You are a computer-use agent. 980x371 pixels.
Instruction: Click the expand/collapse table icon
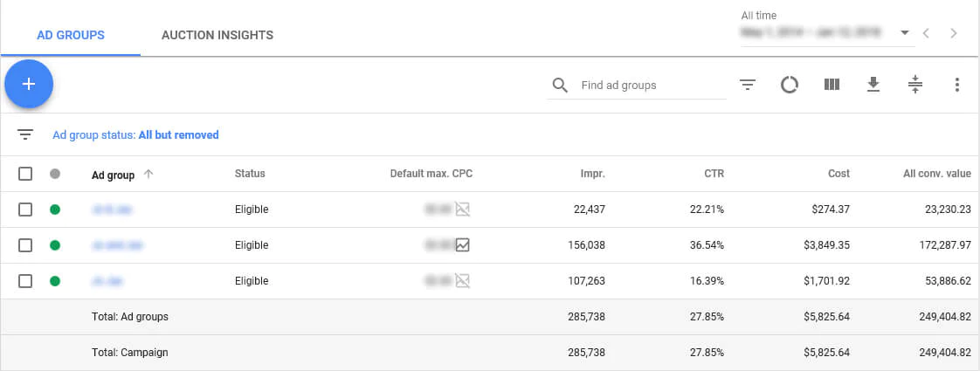[914, 85]
